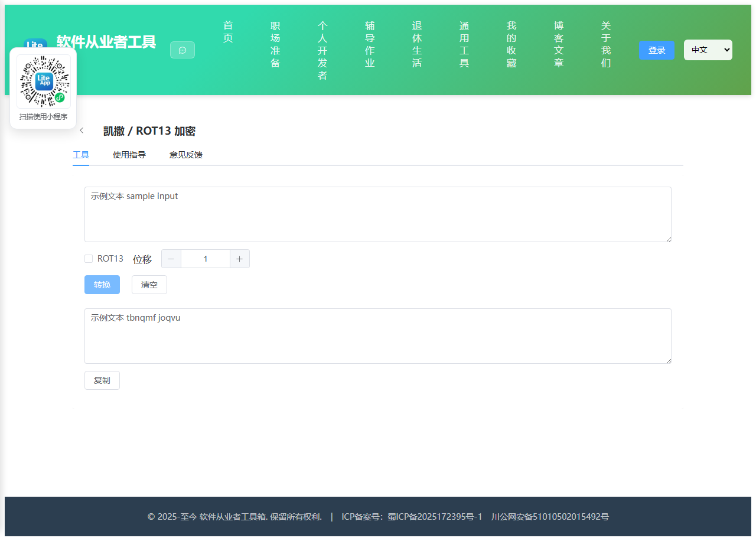The height and width of the screenshot is (541, 756).
Task: Enable the ROT13 checkbox
Action: [x=89, y=259]
